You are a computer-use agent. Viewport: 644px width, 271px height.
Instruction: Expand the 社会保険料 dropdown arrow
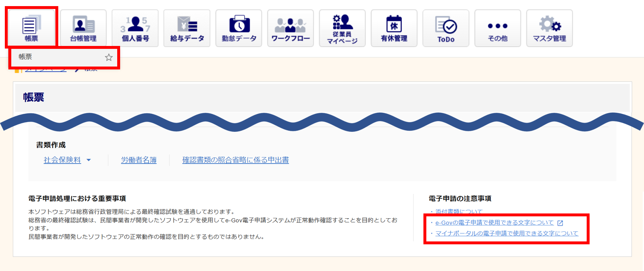click(89, 160)
